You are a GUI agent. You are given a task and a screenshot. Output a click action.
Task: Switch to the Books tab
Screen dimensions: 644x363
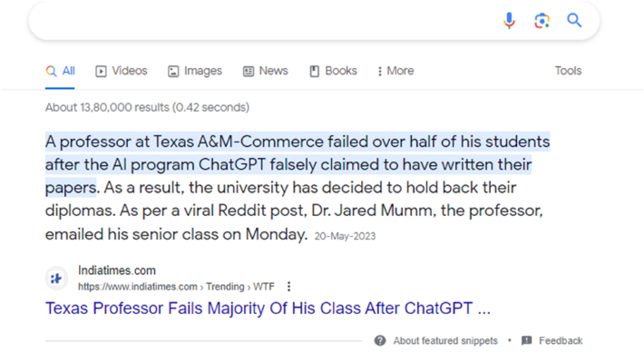point(333,71)
